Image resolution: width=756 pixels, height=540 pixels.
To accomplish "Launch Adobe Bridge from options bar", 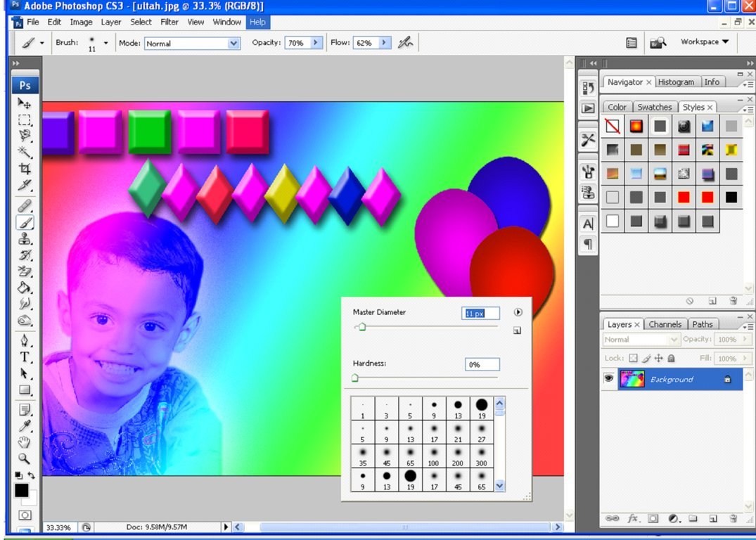I will click(658, 42).
